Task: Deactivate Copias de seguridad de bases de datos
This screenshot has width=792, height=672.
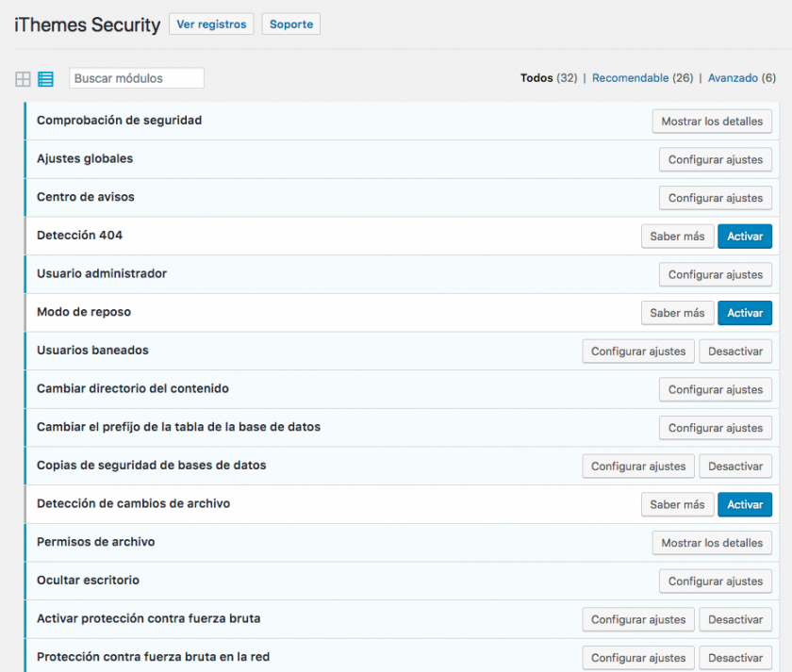Action: click(735, 467)
